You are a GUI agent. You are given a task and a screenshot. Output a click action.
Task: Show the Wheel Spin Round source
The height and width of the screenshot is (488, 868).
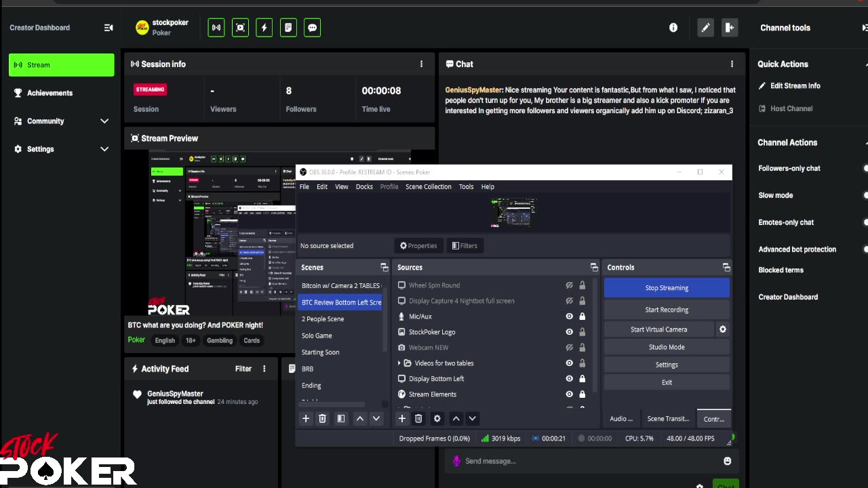click(x=569, y=285)
